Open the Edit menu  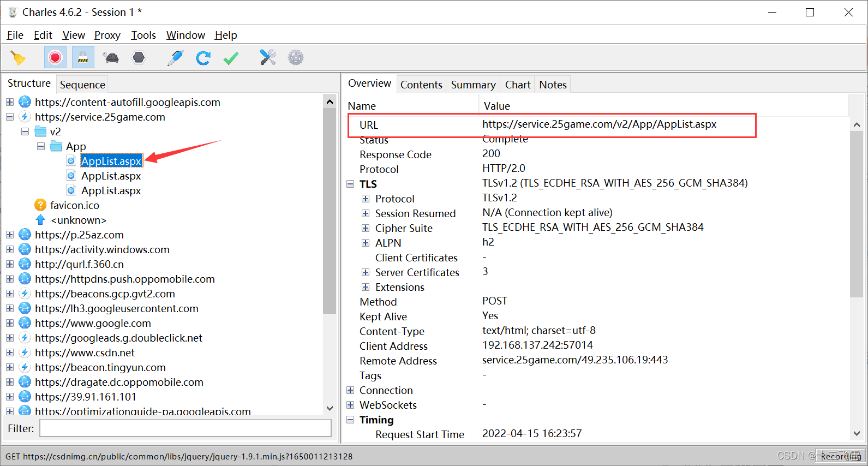point(43,35)
